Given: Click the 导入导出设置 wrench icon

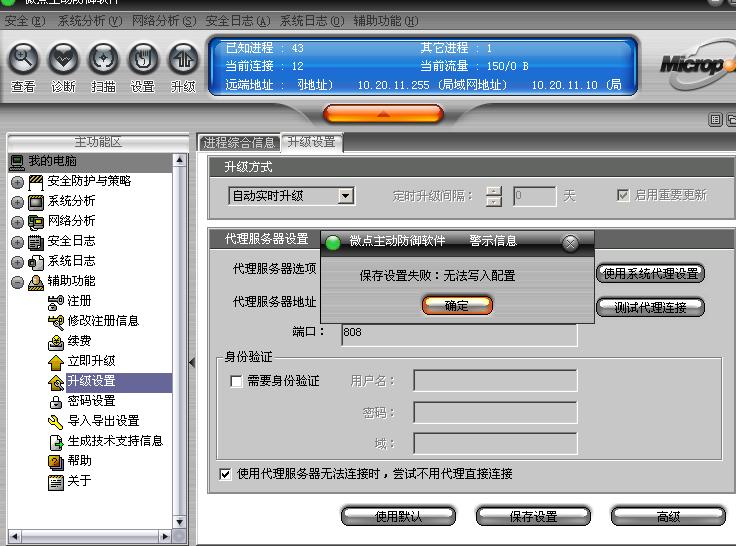Looking at the screenshot, I should (56, 422).
